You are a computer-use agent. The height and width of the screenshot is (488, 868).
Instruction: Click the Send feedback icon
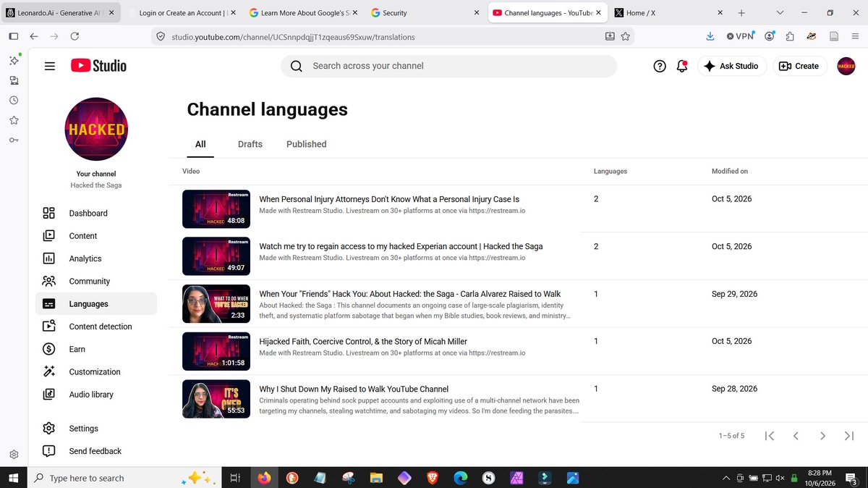(x=49, y=451)
